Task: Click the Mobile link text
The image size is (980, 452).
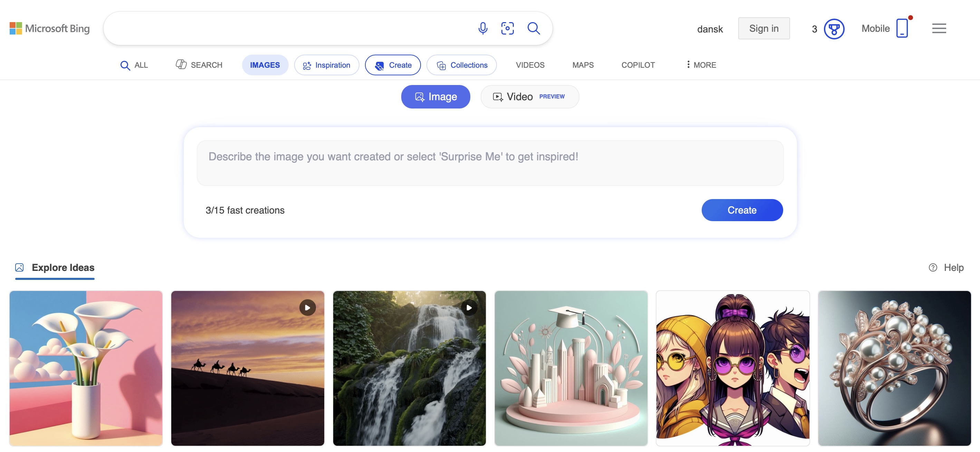Action: click(x=875, y=28)
